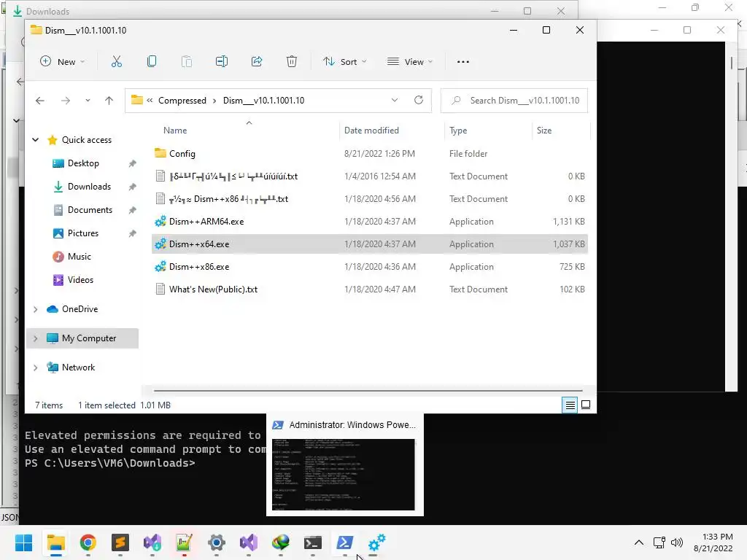Screen dimensions: 747x560
Task: Sort by Size column header
Action: [x=544, y=130]
